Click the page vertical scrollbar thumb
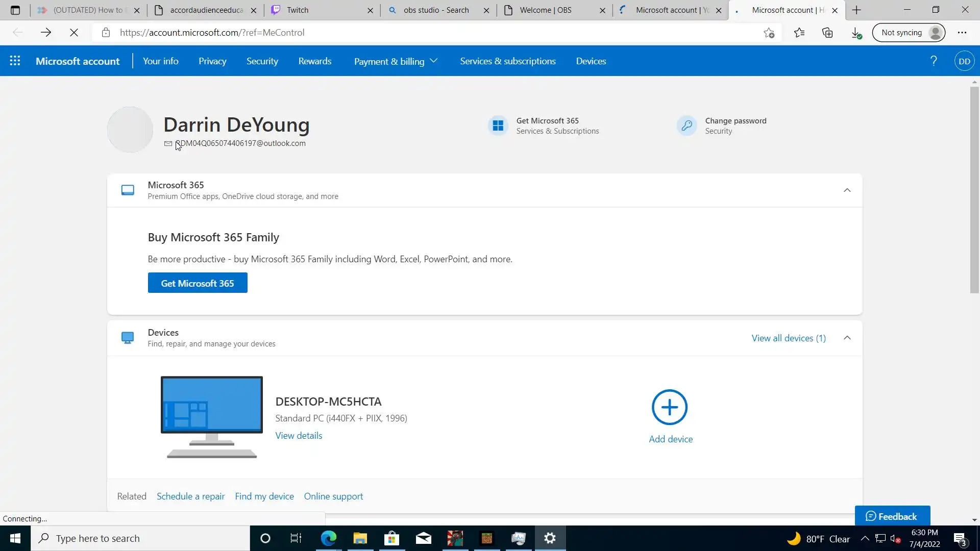 point(974,189)
